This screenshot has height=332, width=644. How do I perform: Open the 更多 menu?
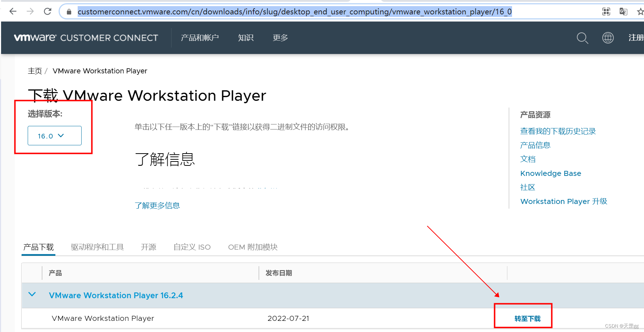click(280, 38)
